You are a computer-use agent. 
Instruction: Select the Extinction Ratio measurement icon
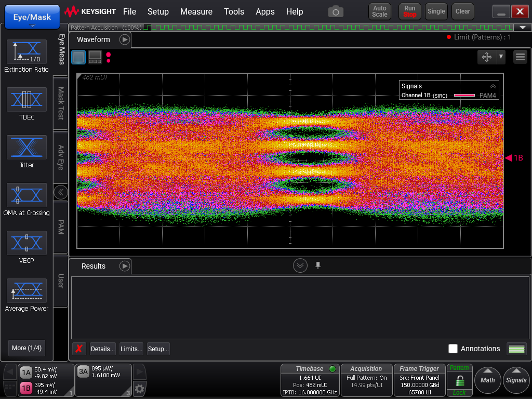(26, 51)
